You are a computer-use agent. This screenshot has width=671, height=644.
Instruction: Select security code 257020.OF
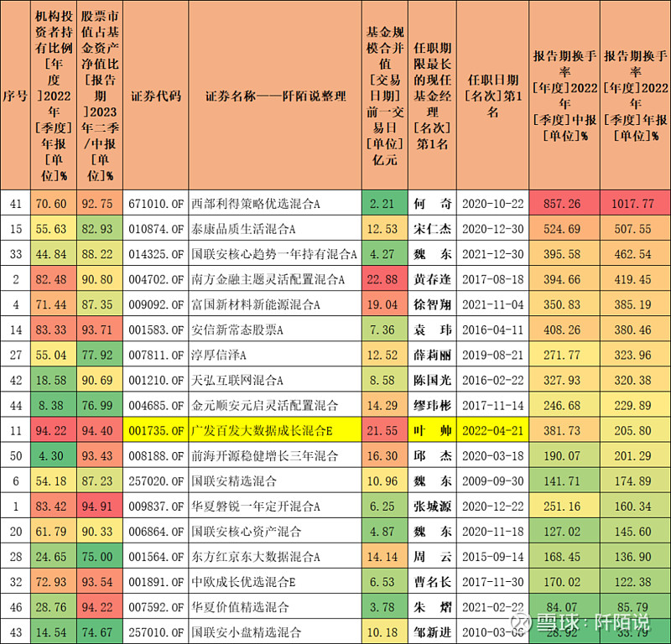156,481
